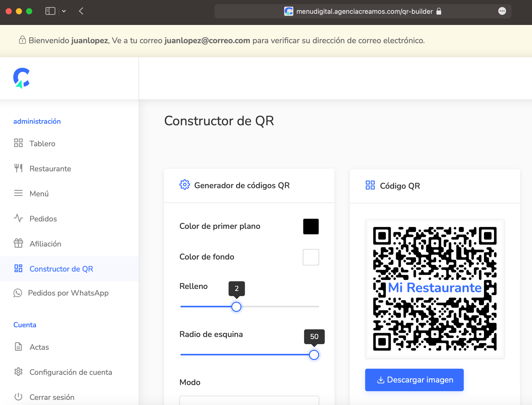Click the WhatsApp icon in sidebar
This screenshot has width=532, height=405.
point(18,293)
